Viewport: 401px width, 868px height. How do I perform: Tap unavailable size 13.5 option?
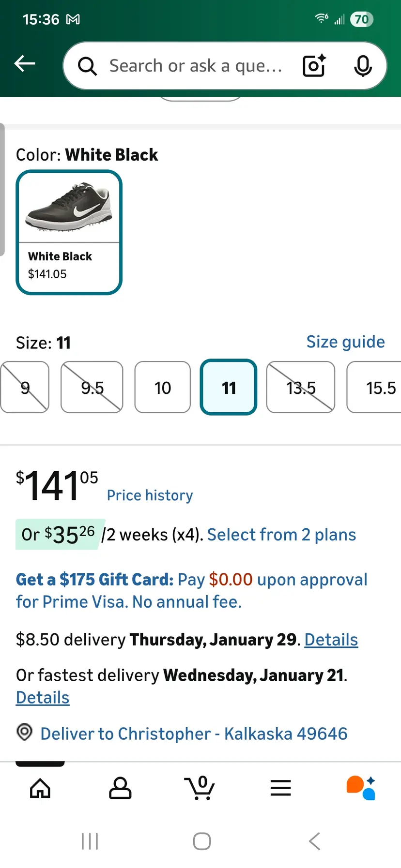pos(301,388)
